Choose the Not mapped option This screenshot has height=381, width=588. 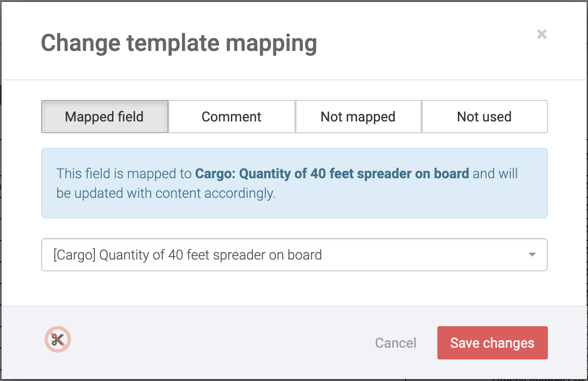click(358, 117)
